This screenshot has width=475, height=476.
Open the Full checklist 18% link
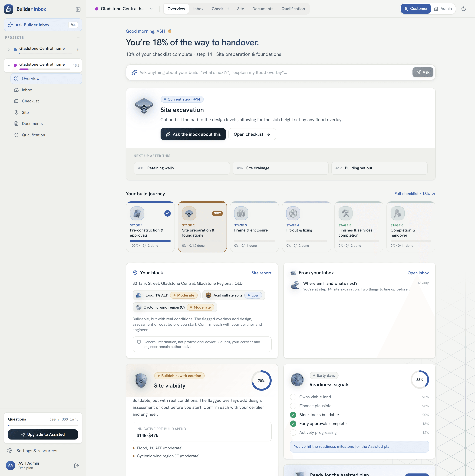click(414, 194)
